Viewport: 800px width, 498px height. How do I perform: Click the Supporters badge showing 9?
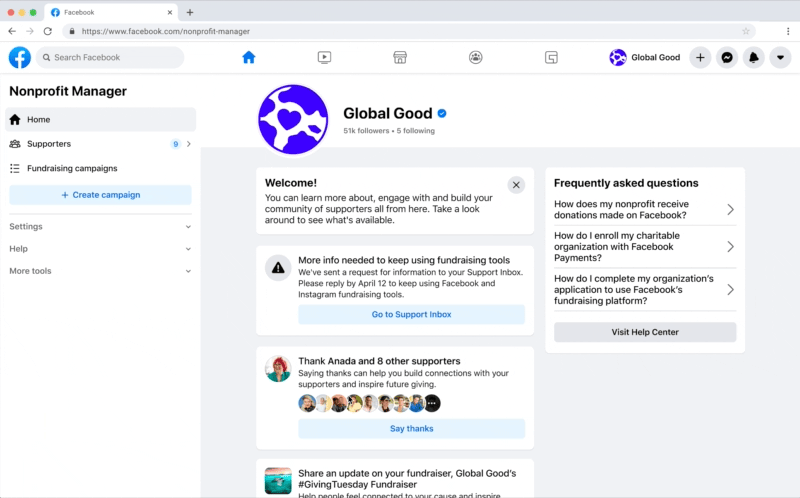176,144
